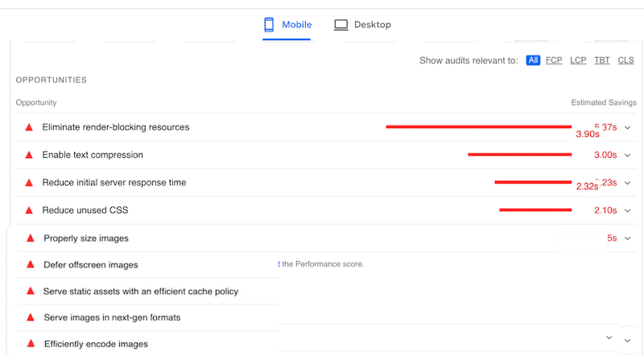Click the mobile phone icon
Viewport: 644px width, 356px height.
pos(269,25)
